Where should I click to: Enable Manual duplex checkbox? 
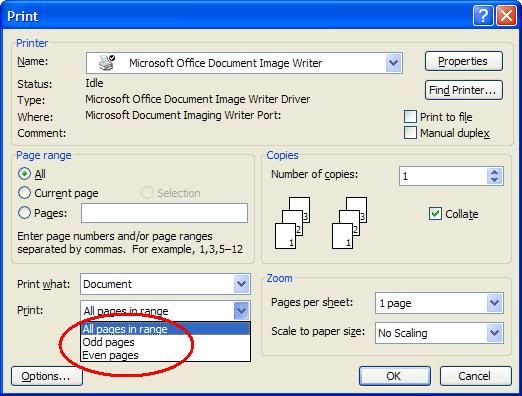pos(410,133)
